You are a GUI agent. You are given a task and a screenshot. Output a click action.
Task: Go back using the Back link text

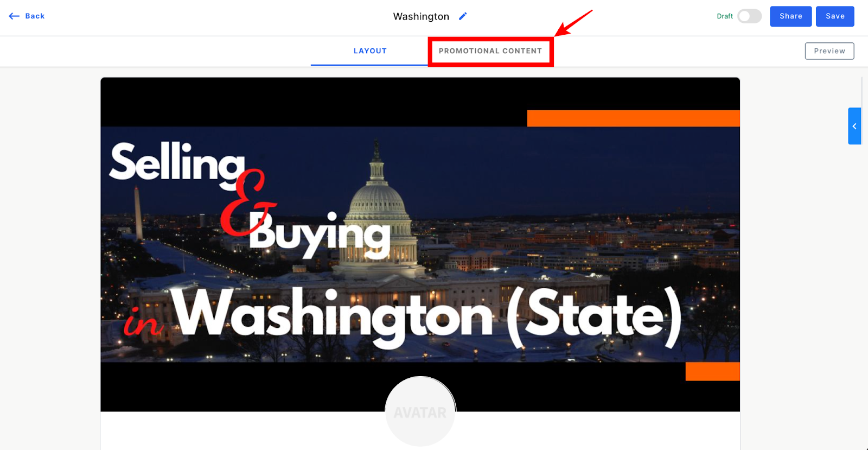pos(35,16)
